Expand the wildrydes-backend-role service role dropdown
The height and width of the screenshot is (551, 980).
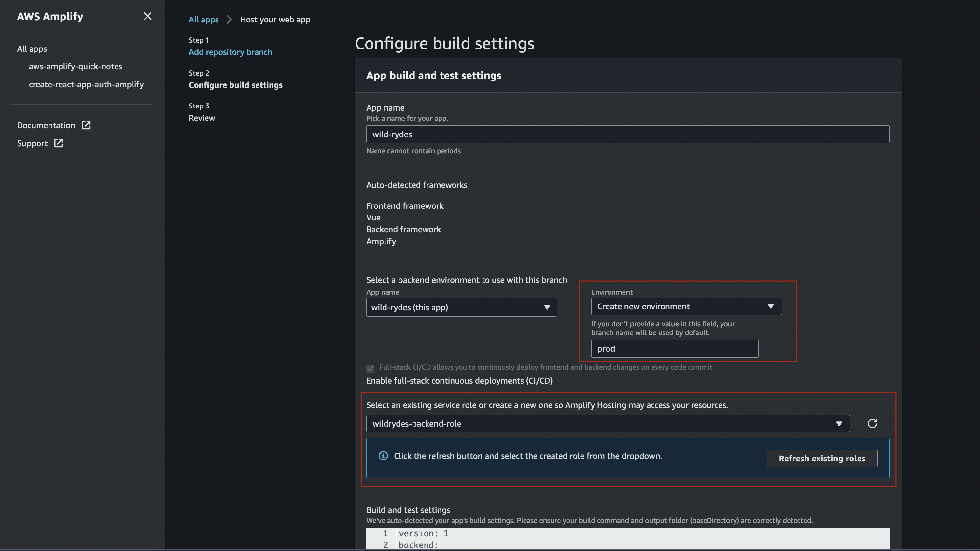point(608,424)
